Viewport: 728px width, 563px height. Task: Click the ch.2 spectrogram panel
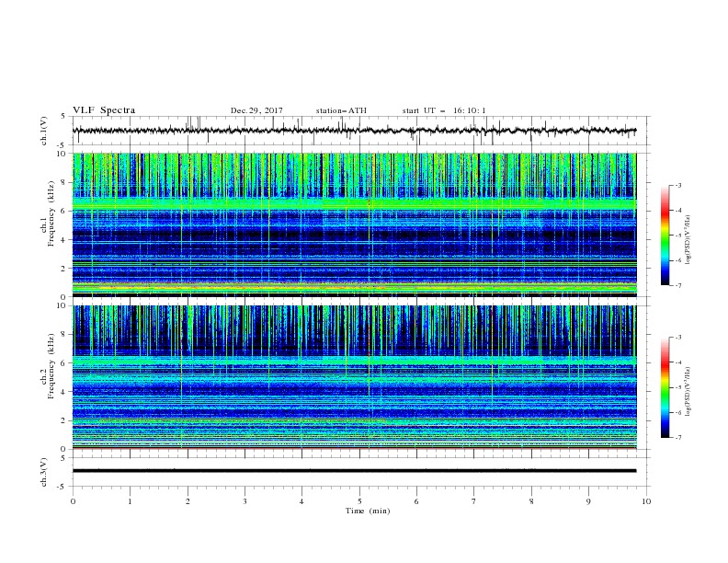pos(355,377)
